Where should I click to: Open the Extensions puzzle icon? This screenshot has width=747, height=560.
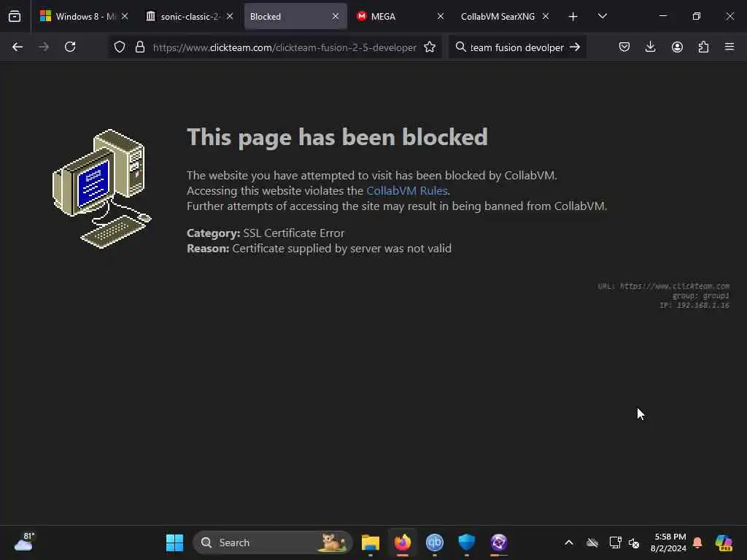click(x=703, y=47)
